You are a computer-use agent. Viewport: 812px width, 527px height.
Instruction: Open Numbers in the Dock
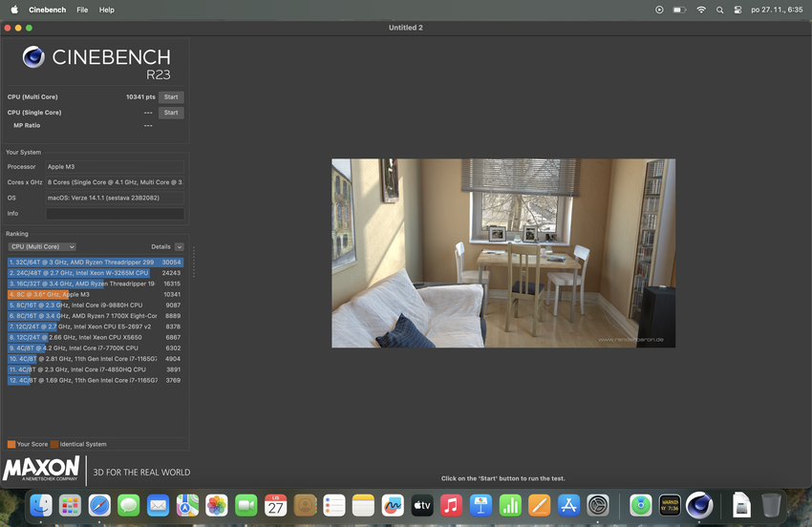click(510, 505)
